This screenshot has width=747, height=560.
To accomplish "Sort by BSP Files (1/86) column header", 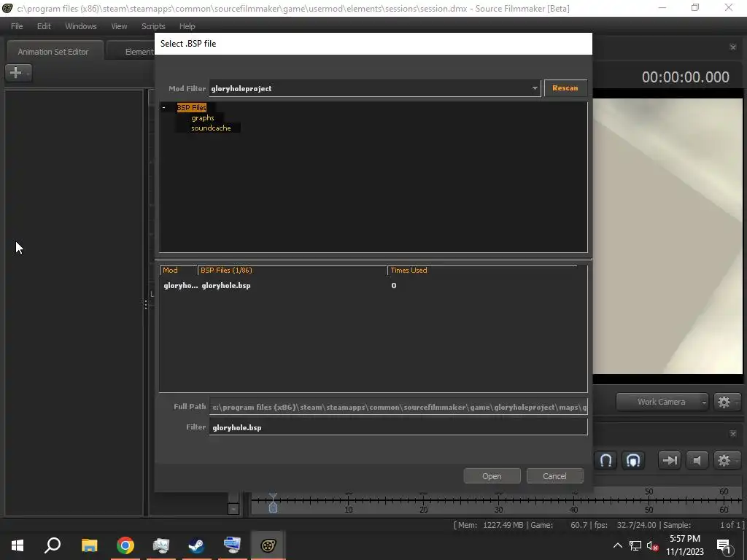I will 292,271.
